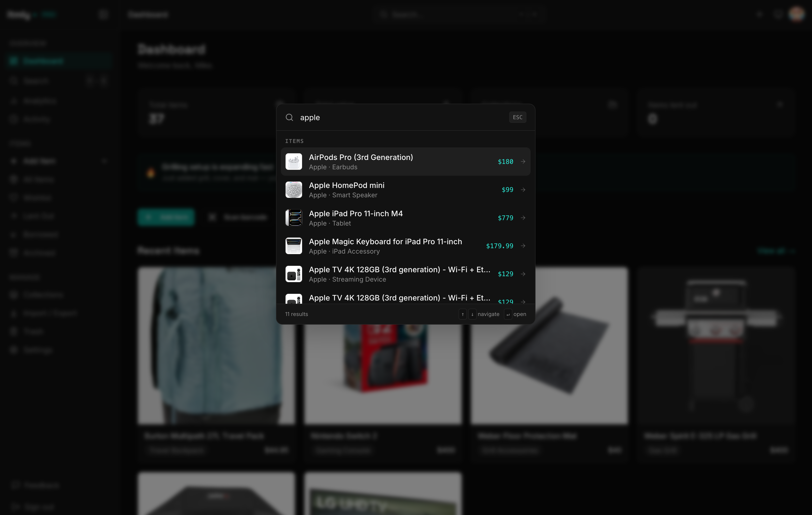Screen dimensions: 812x515
Task: Click the down arrow navigate key hint
Action: click(x=472, y=314)
